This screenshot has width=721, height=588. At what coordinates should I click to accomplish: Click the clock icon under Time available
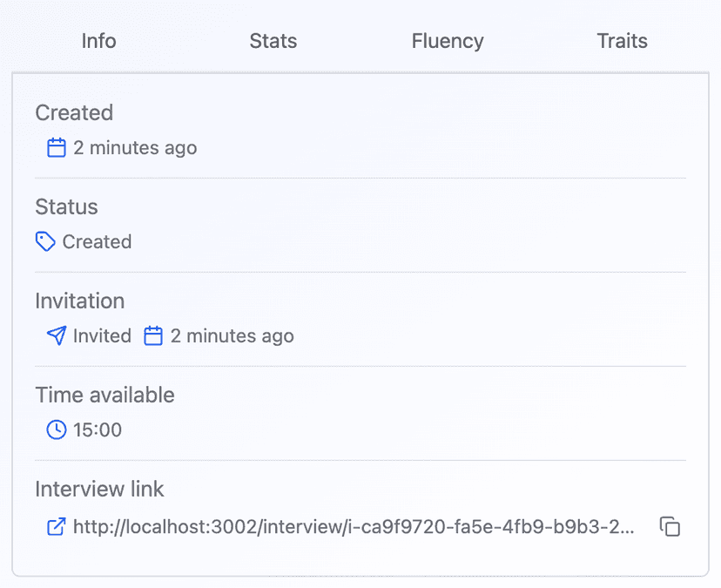pyautogui.click(x=57, y=430)
